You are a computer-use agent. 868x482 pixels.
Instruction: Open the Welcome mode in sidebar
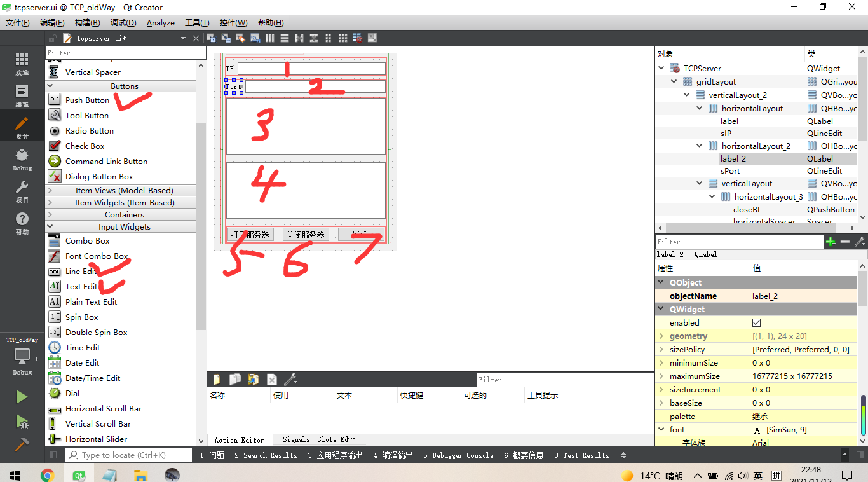coord(22,64)
